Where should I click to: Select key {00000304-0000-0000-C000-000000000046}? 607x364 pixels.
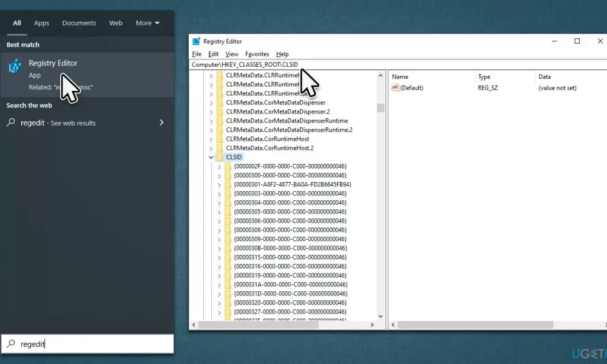pyautogui.click(x=290, y=202)
